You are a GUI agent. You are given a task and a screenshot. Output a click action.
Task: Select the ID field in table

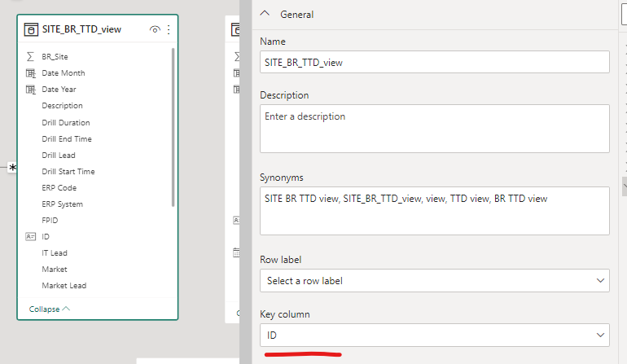(x=46, y=236)
